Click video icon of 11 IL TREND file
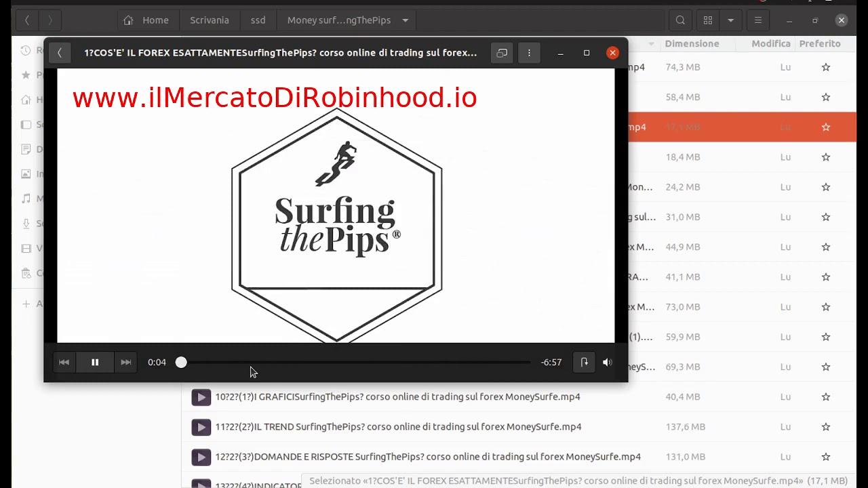The image size is (868, 488). 201,427
